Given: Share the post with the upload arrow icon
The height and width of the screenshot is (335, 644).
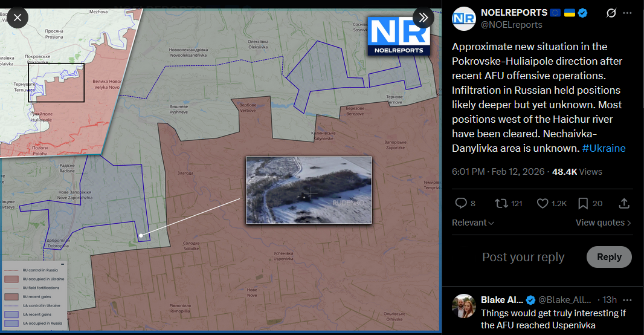Looking at the screenshot, I should tap(624, 203).
